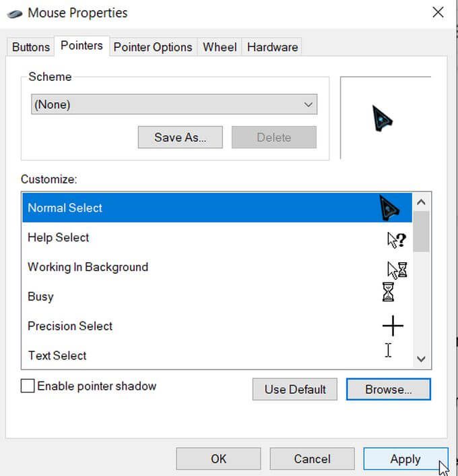Click Apply to save pointer changes
Viewport: 458px width, 476px height.
pyautogui.click(x=405, y=458)
